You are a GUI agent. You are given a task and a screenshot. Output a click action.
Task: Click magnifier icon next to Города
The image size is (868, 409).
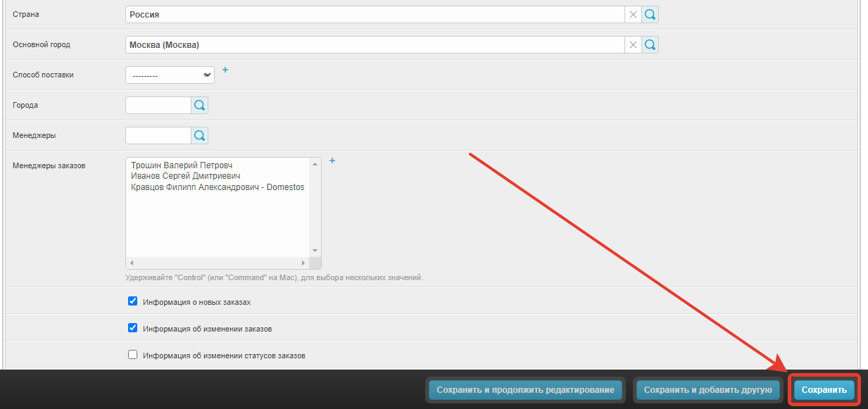[x=199, y=106]
